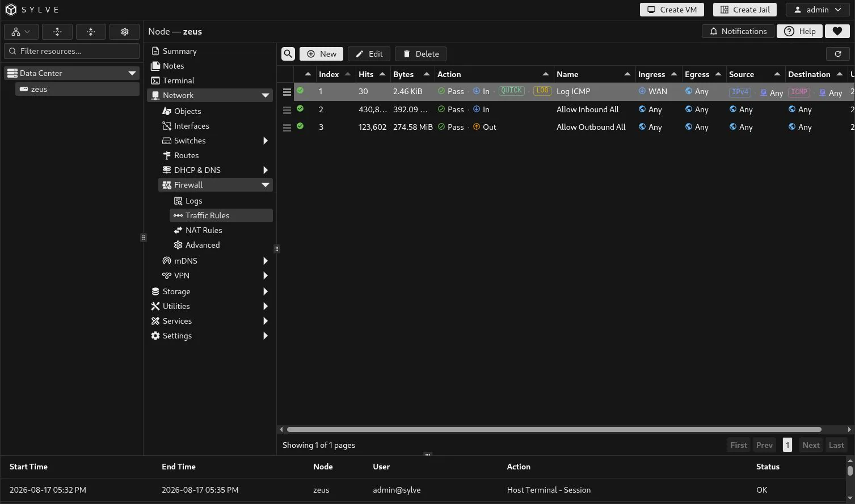855x504 pixels.
Task: Select Traffic Rules in sidebar
Action: click(221, 215)
